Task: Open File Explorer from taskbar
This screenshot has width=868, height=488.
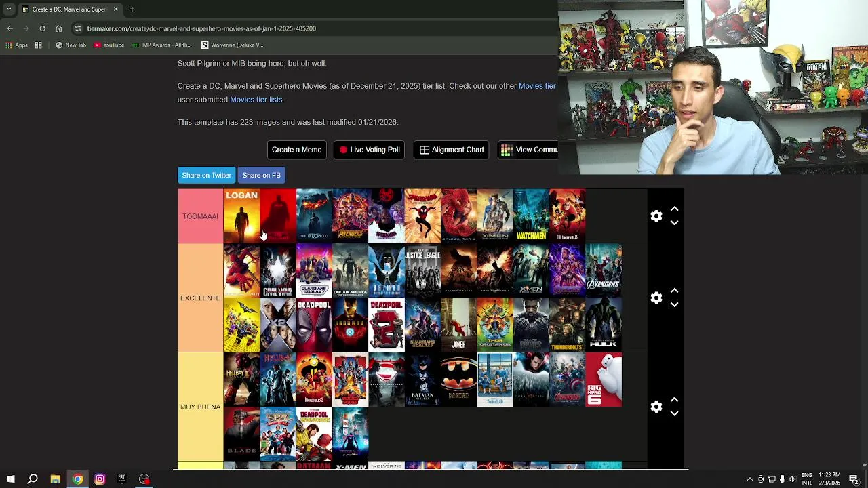Action: point(55,479)
